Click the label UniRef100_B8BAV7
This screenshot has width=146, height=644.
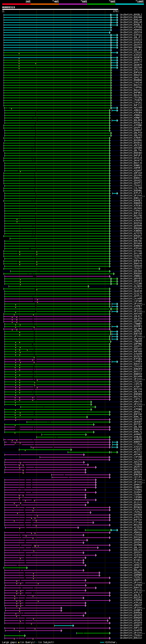click(131, 442)
